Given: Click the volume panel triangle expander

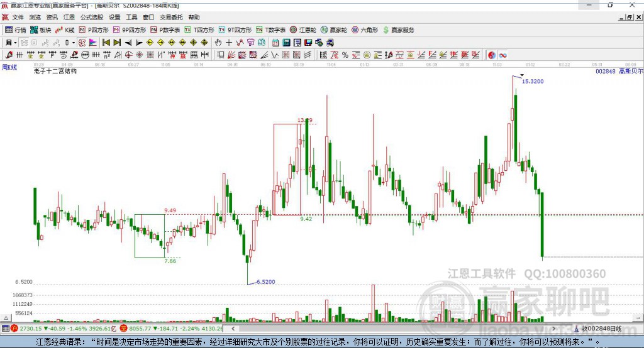Looking at the screenshot, I should tap(6, 318).
